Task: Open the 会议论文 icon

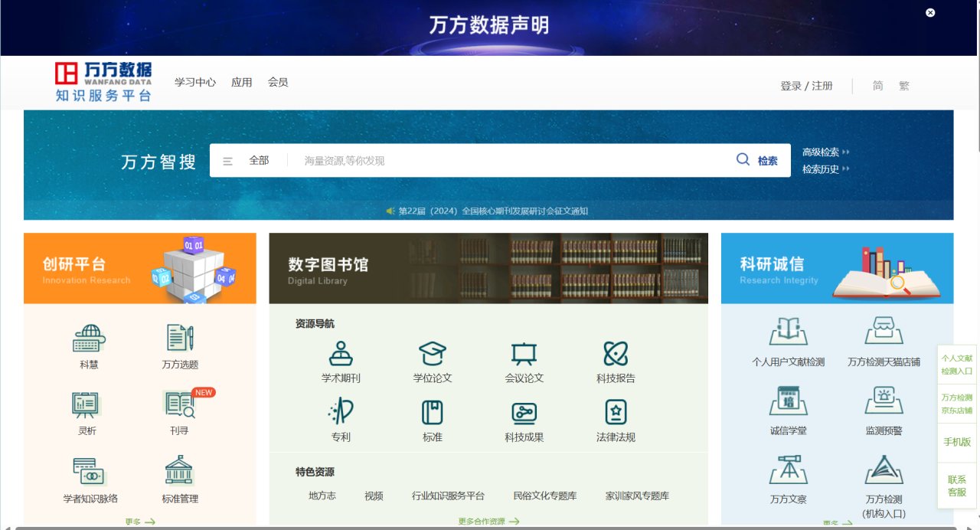Action: click(x=524, y=353)
